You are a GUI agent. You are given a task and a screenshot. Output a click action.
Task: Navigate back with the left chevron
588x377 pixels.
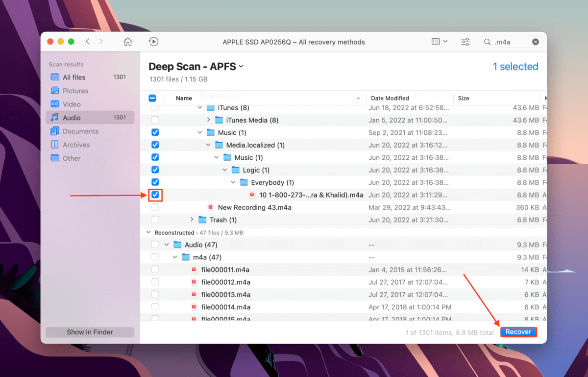88,42
